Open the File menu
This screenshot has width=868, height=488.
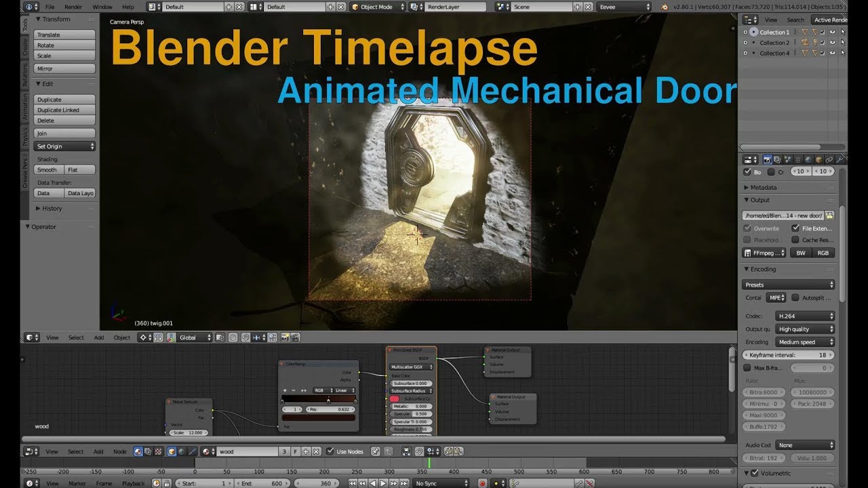point(50,7)
